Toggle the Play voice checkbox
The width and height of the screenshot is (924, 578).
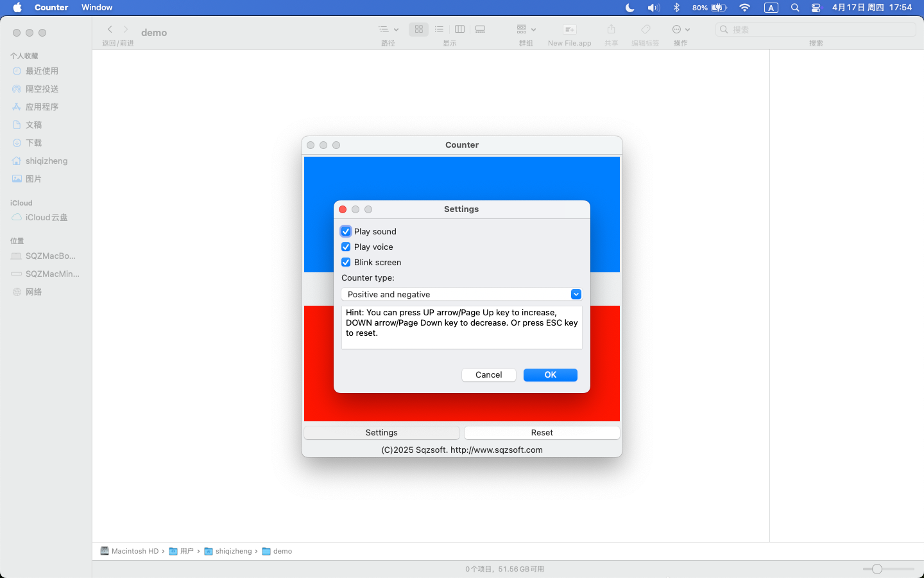(346, 247)
